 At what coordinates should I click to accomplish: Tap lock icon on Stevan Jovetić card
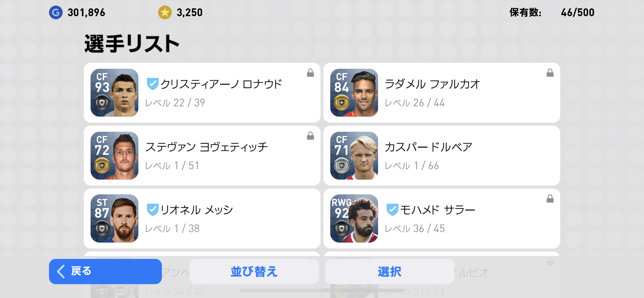click(310, 136)
